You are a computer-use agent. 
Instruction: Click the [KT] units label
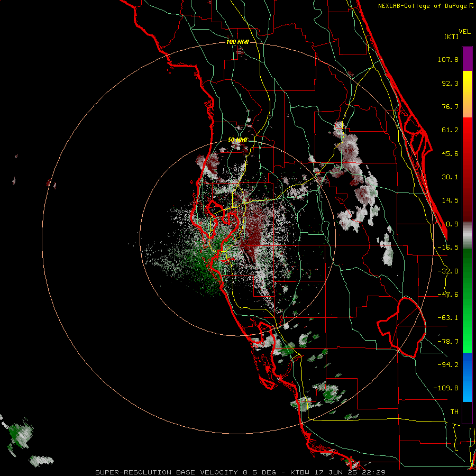tap(451, 36)
